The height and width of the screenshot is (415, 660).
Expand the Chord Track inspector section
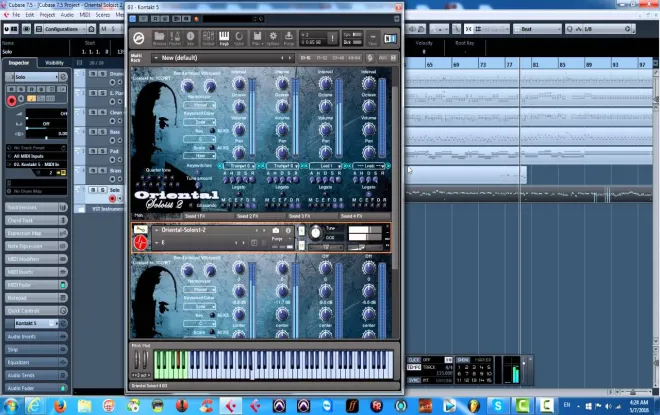36,220
